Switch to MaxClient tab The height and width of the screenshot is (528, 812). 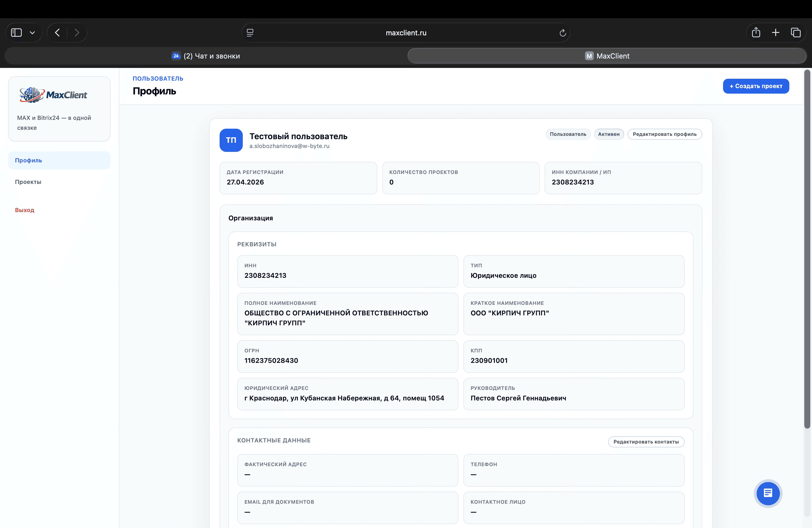pyautogui.click(x=607, y=56)
